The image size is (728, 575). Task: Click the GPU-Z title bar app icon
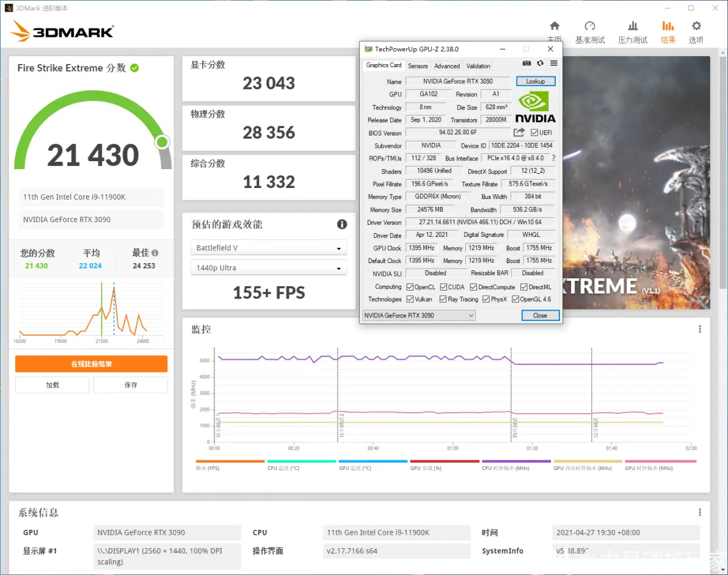pyautogui.click(x=368, y=49)
